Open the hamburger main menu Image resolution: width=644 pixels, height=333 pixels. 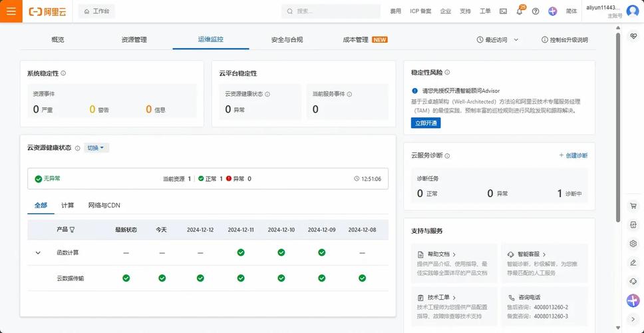pos(11,11)
